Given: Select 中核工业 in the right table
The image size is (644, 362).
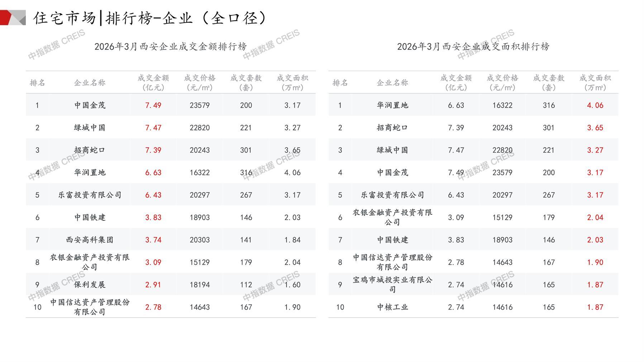Looking at the screenshot, I should click(x=392, y=307).
